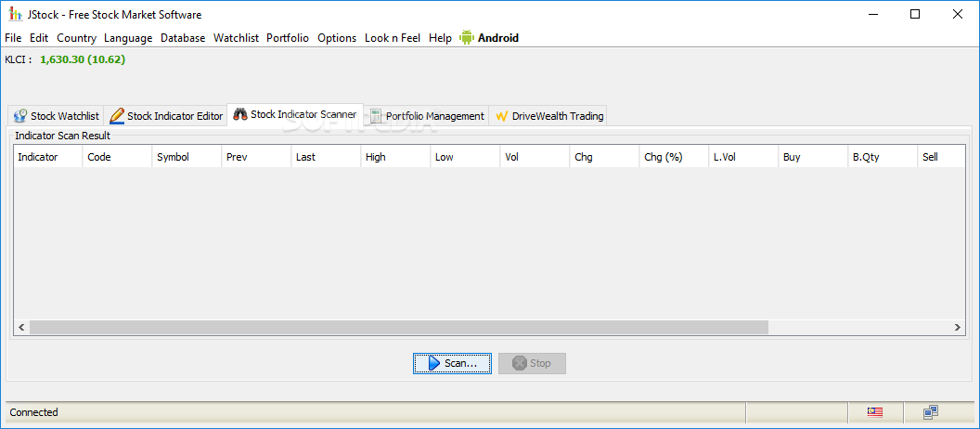Screen dimensions: 980x429
Task: Click the KLCI label text
Action: point(19,60)
